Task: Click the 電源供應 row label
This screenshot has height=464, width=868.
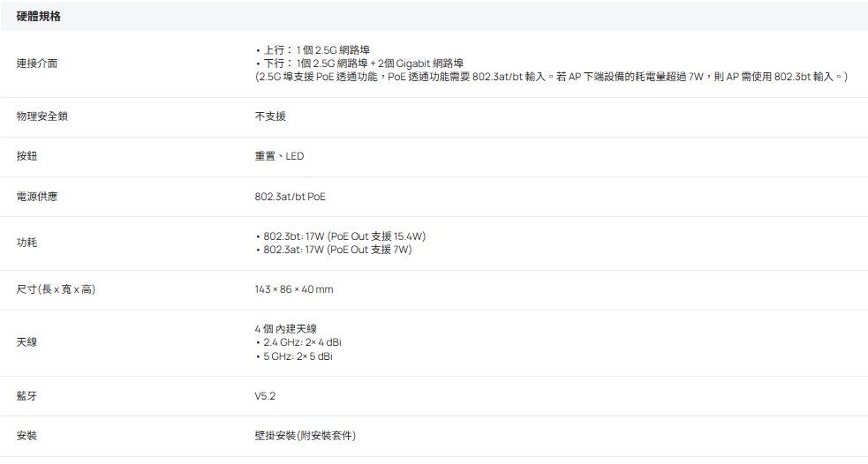Action: (x=37, y=196)
